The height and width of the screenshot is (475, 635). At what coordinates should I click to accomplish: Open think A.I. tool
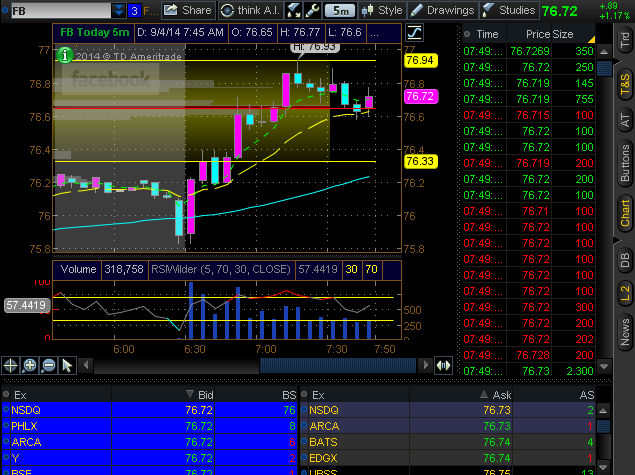tap(251, 10)
